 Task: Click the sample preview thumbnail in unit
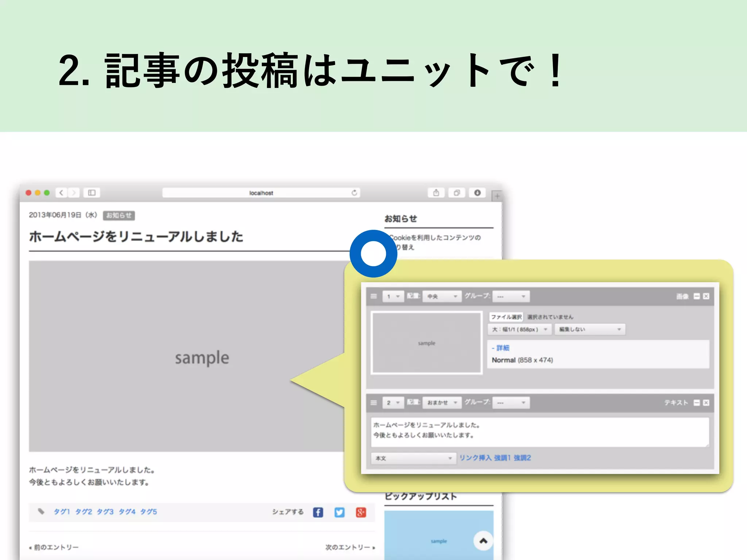426,343
